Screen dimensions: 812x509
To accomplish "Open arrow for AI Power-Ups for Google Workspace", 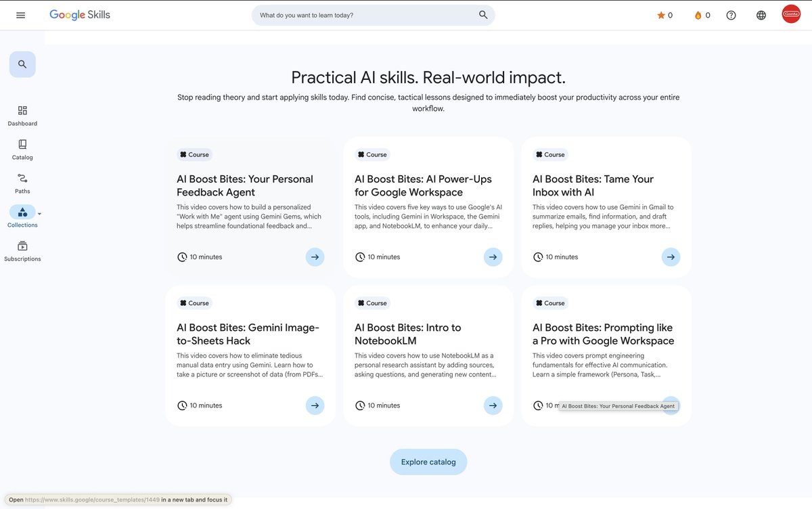I will [x=493, y=257].
